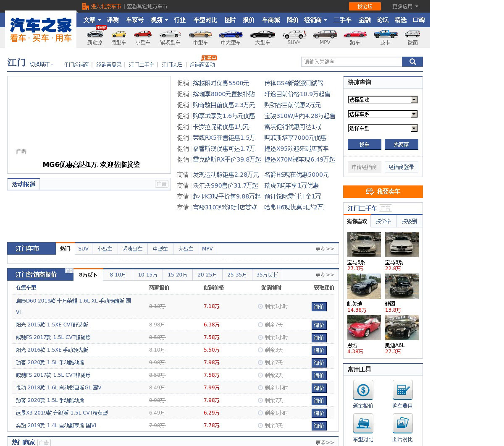Image resolution: width=504 pixels, height=446 pixels.
Task: Click the magnifier search button
Action: coord(412,62)
